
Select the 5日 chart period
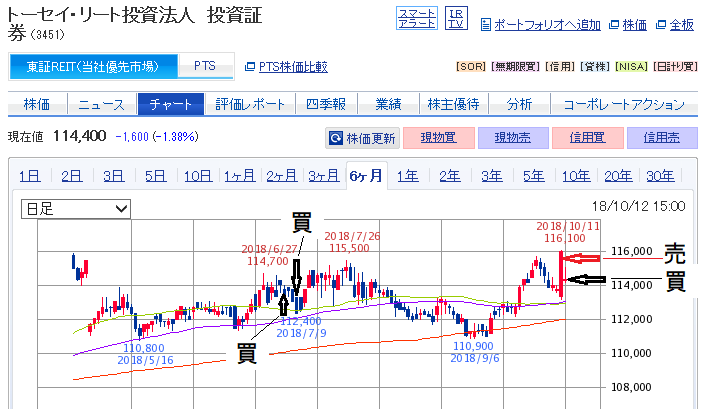(156, 176)
